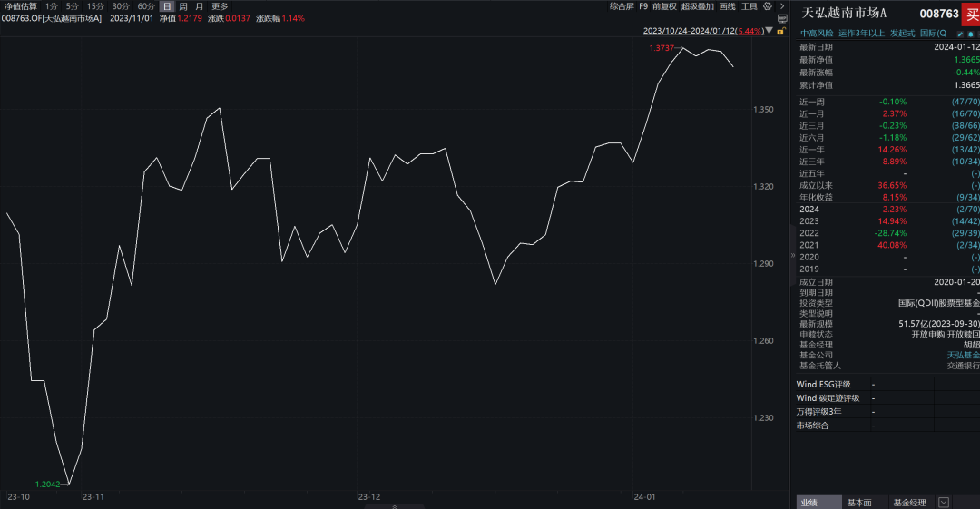Select the 周 weekly period
Image resolution: width=980 pixels, height=509 pixels.
point(183,6)
